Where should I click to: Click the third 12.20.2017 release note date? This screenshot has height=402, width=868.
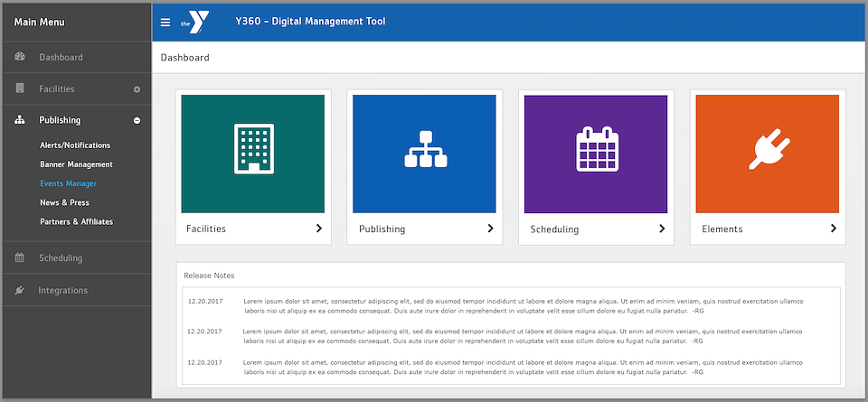(205, 362)
